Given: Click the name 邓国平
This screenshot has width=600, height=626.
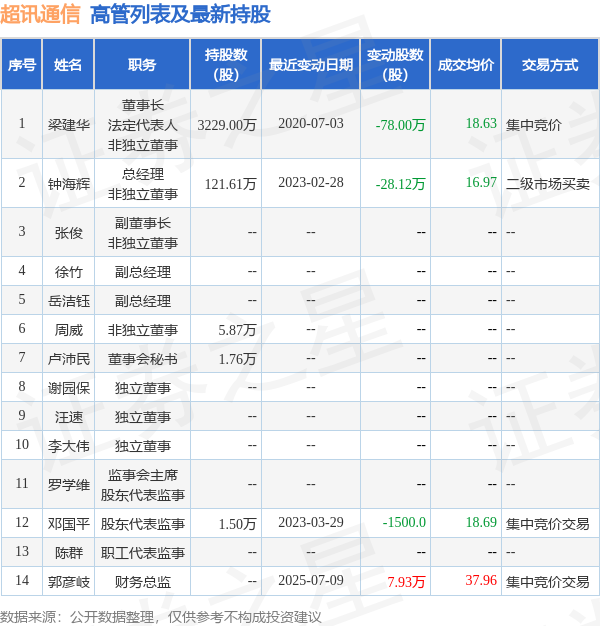Looking at the screenshot, I should 69,524.
